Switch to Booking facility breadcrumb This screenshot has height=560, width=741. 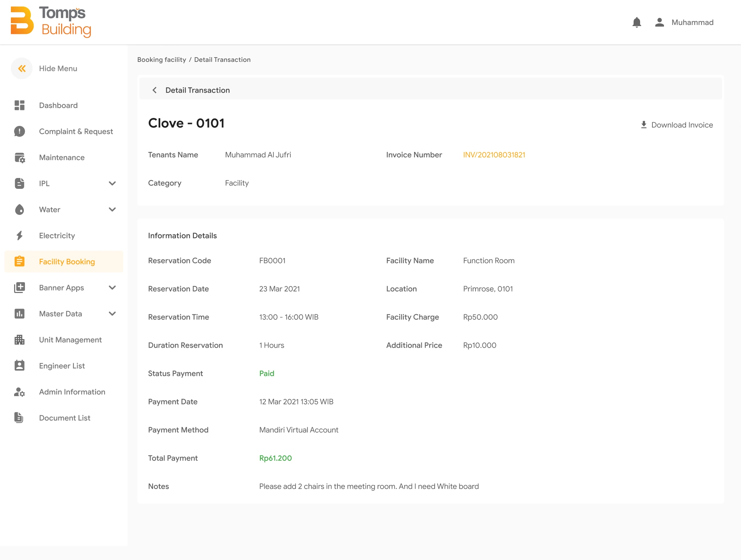(x=162, y=59)
